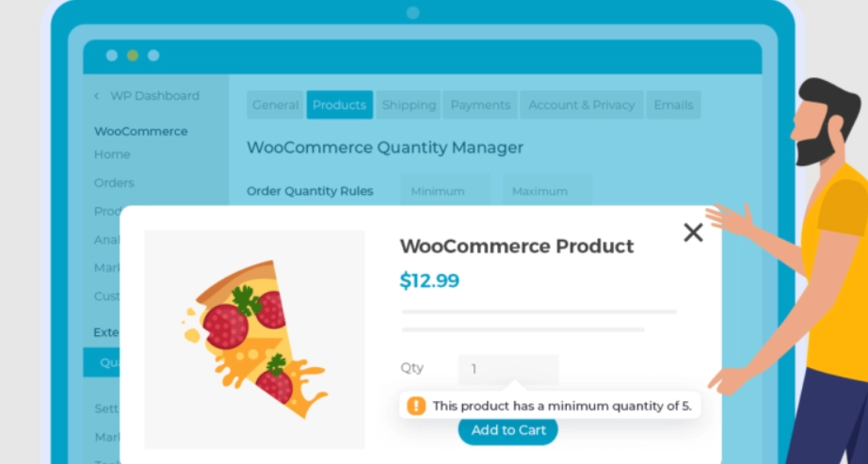The image size is (868, 464).
Task: Click the green window dot
Action: click(x=133, y=56)
